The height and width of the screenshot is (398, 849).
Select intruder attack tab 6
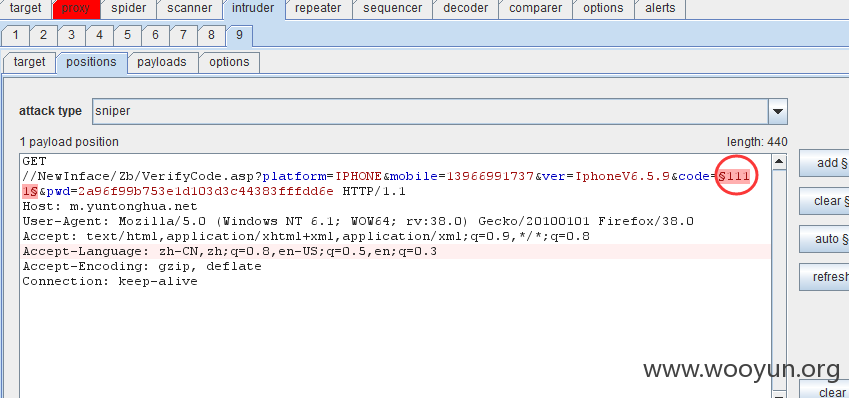coord(155,36)
